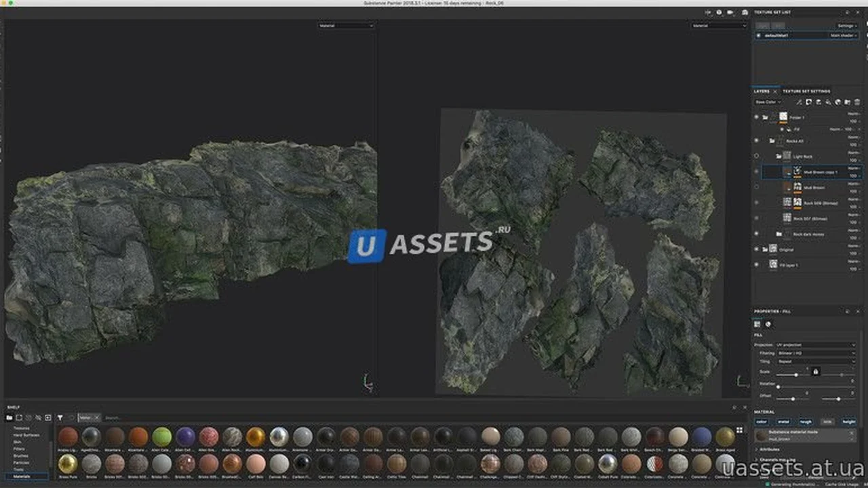
Task: Click the Mud Brown copy 1 mask thumbnail
Action: pyautogui.click(x=797, y=169)
